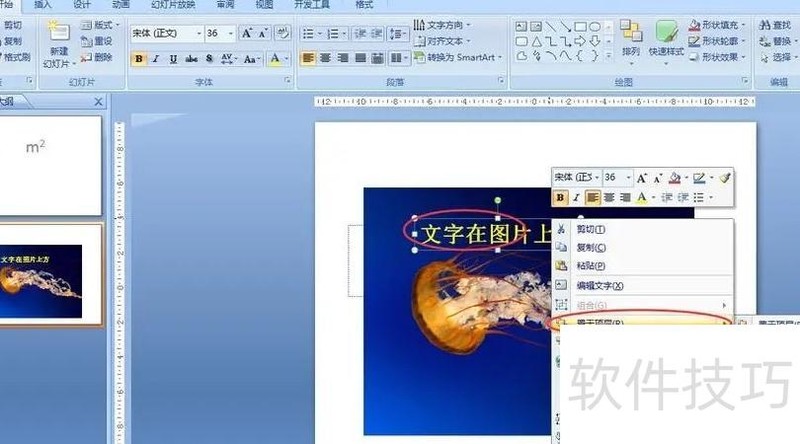Click ribbon Increase Indent Level icon
The height and width of the screenshot is (444, 800).
377,34
